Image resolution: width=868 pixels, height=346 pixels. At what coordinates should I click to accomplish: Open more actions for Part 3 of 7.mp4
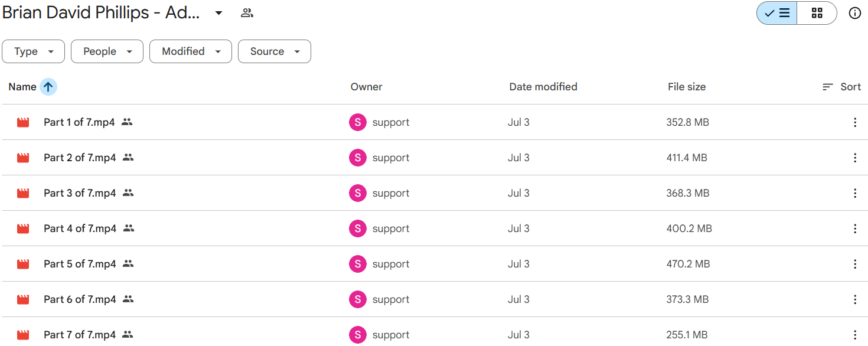point(854,193)
